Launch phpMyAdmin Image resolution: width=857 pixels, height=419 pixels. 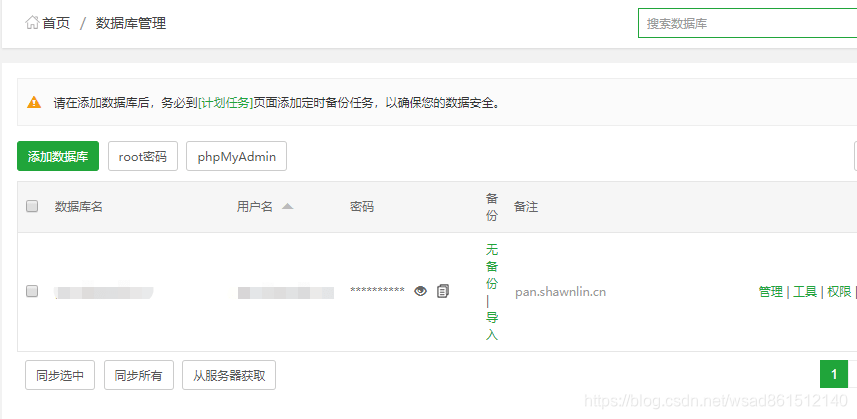237,156
